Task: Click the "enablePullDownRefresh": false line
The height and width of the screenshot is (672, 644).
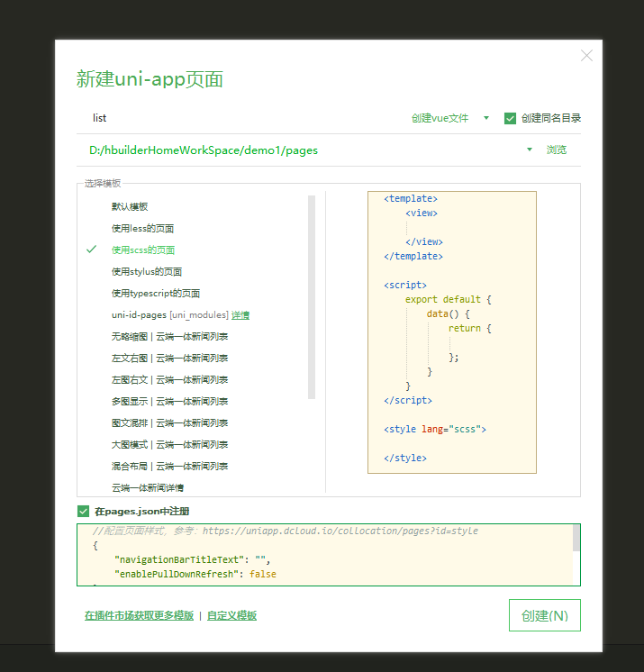Action: 195,575
